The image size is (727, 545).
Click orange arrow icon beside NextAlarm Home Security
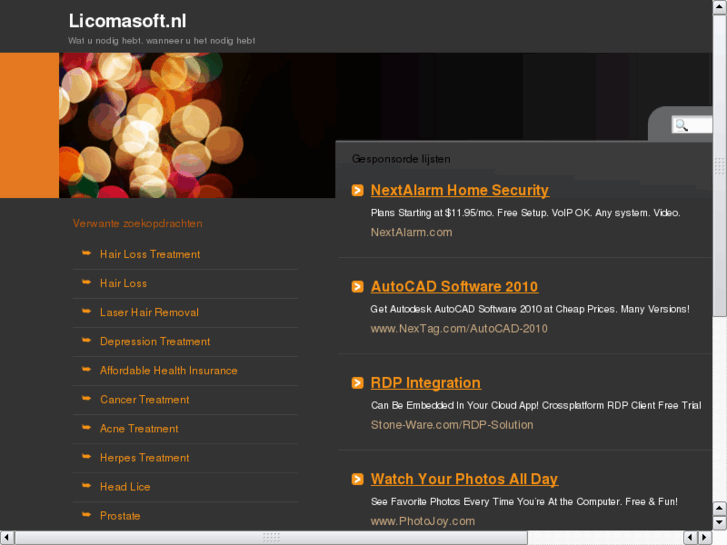(357, 190)
